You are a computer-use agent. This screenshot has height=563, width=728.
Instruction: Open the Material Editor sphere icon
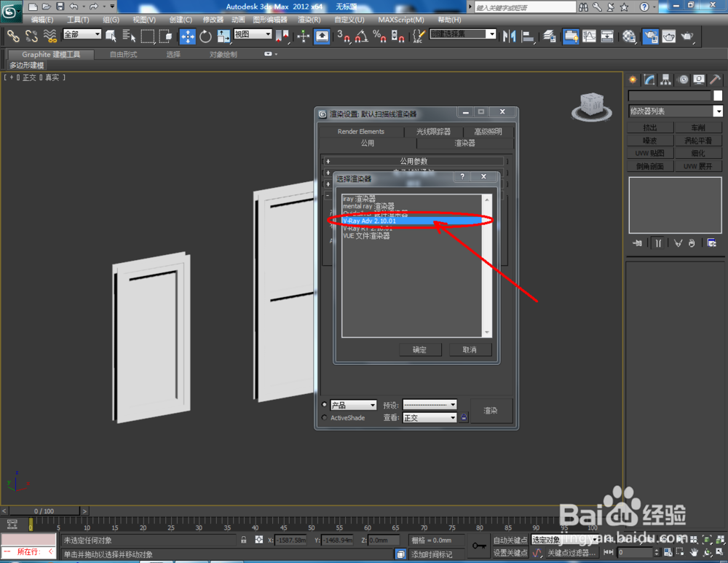pos(629,36)
